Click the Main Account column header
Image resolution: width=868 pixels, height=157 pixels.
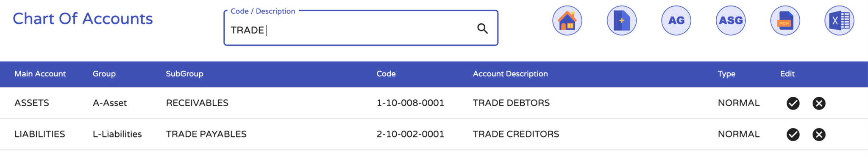[40, 74]
